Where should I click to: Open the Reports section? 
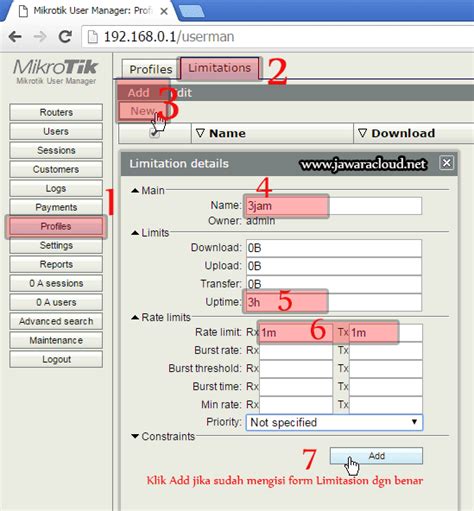tap(56, 264)
